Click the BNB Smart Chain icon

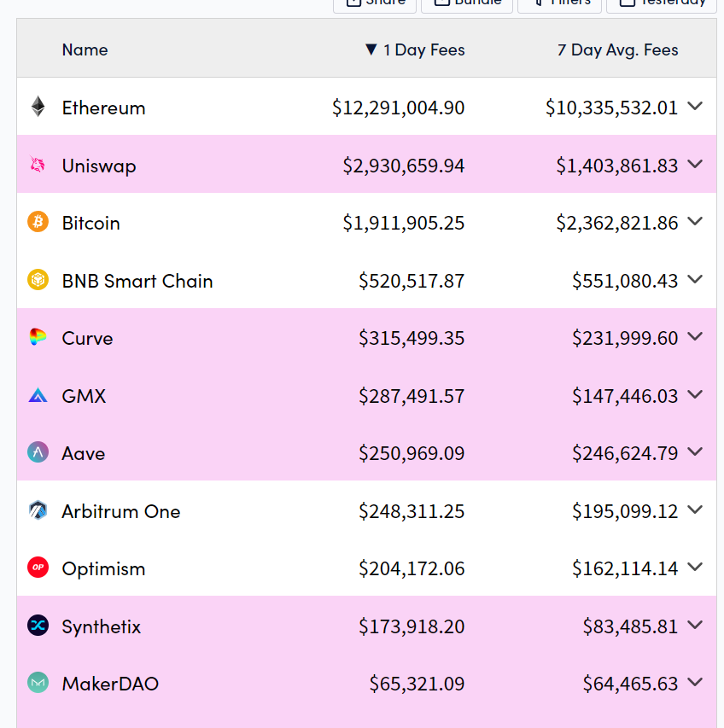(x=38, y=280)
